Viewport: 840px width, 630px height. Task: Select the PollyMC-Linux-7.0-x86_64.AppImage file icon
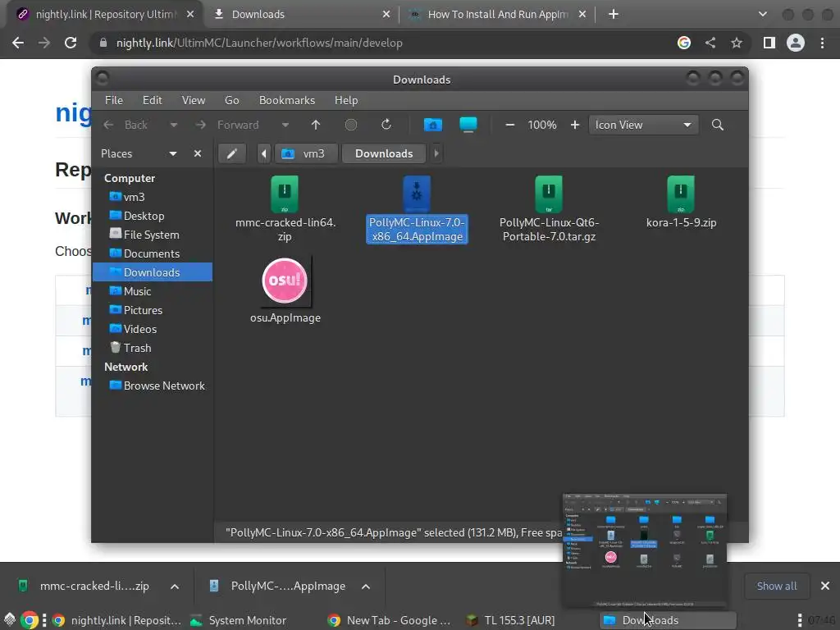click(416, 194)
